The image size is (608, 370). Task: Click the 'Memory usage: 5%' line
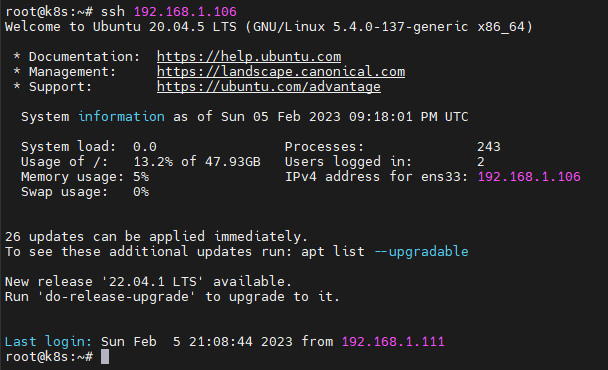pyautogui.click(x=85, y=177)
